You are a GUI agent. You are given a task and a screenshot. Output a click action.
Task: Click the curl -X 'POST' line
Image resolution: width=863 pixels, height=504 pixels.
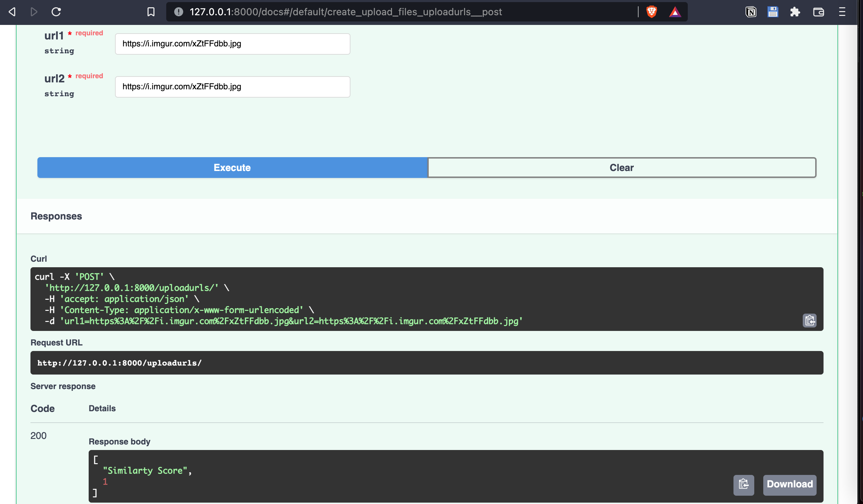click(x=74, y=277)
